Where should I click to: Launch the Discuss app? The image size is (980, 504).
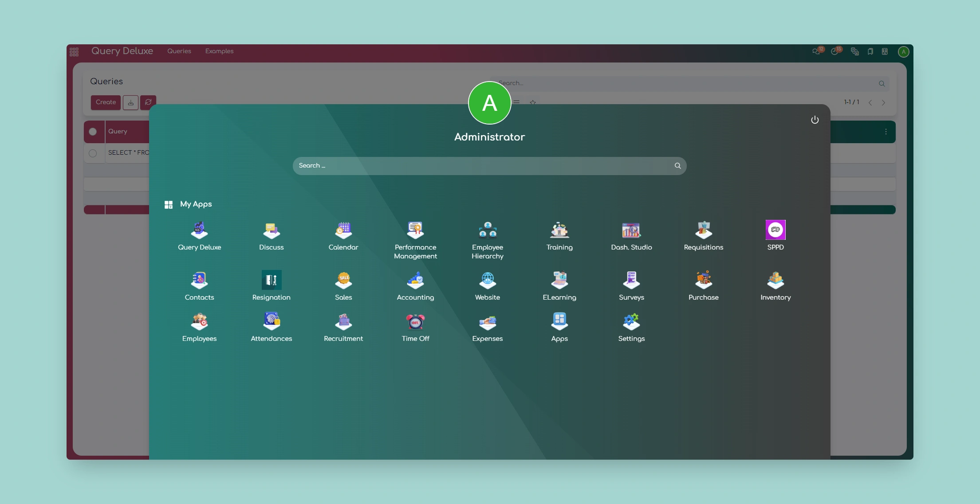pyautogui.click(x=271, y=230)
